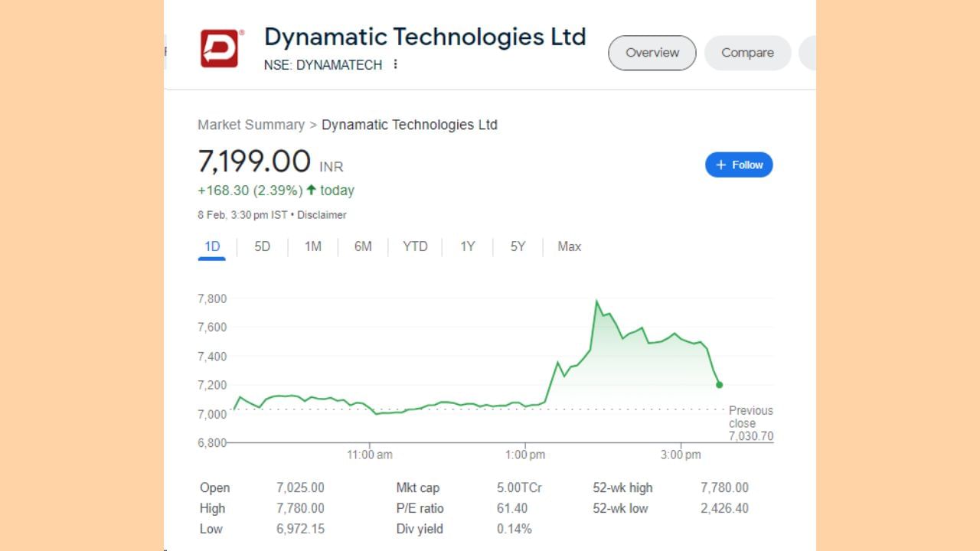
Task: Click the 3:00 pm axis label
Action: click(681, 455)
